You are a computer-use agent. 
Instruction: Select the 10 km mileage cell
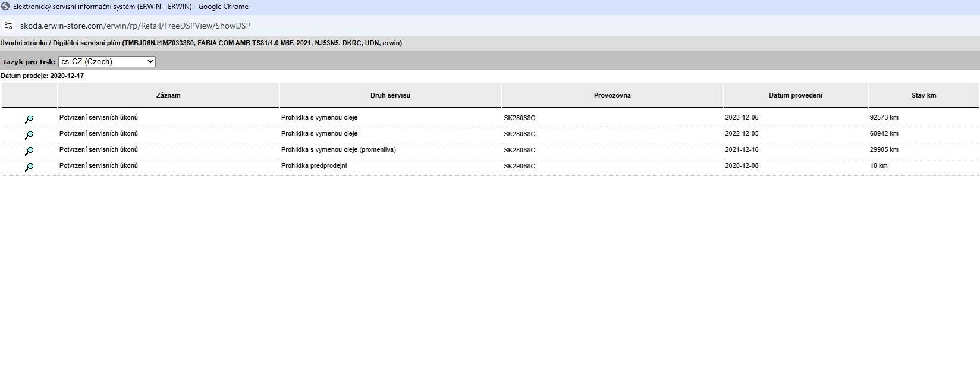click(x=878, y=165)
